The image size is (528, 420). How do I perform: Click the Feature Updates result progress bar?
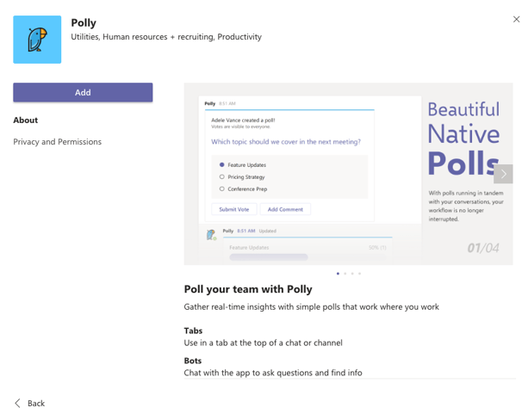click(269, 257)
